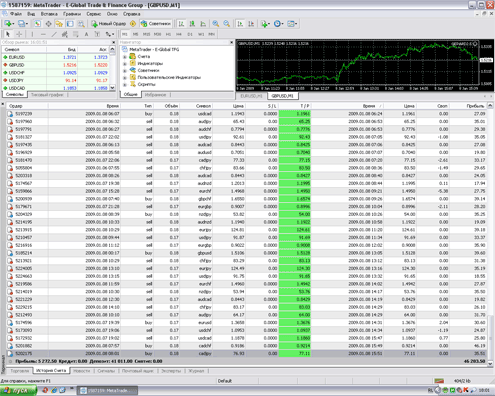Image resolution: width=495 pixels, height=396 pixels.
Task: Select the trendline drawing tool
Action: 54,34
